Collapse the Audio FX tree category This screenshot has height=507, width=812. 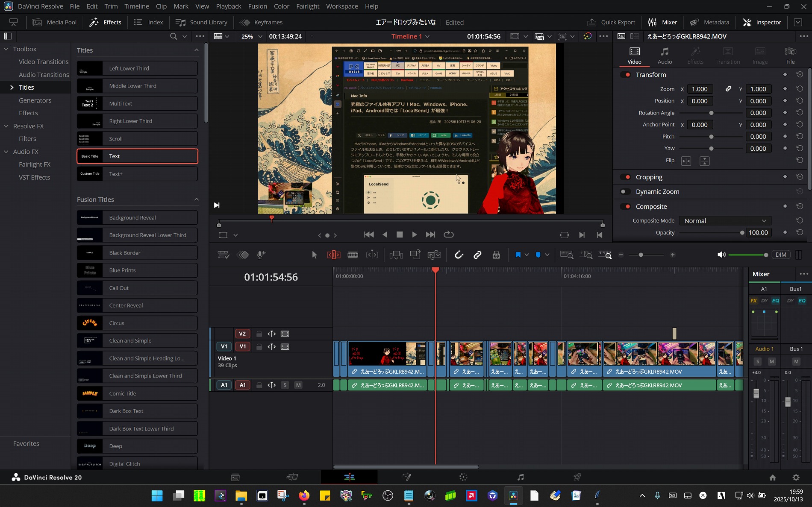[6, 152]
